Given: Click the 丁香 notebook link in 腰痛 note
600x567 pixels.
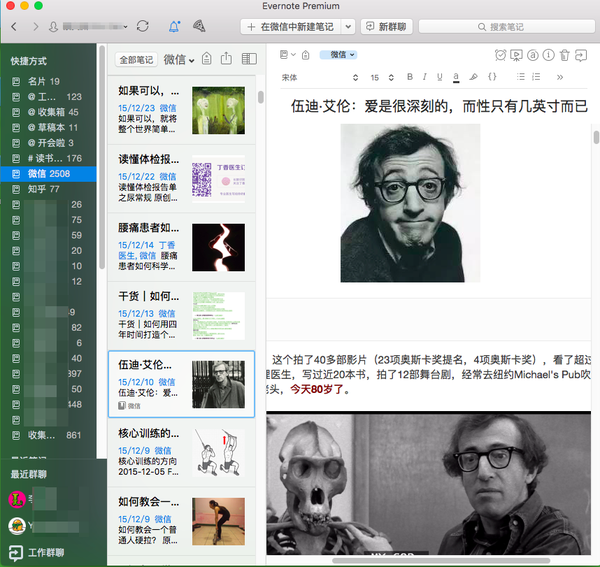Looking at the screenshot, I should pos(167,245).
